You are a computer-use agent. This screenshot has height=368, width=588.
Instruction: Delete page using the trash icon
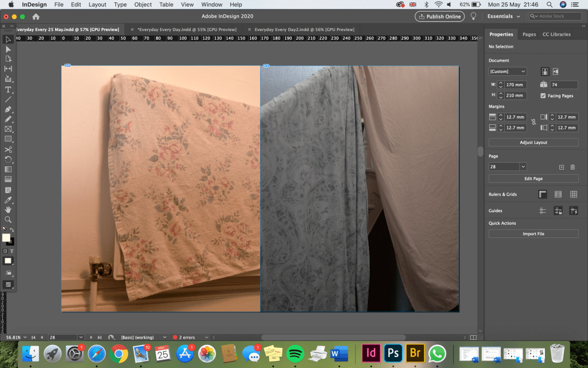coord(572,167)
